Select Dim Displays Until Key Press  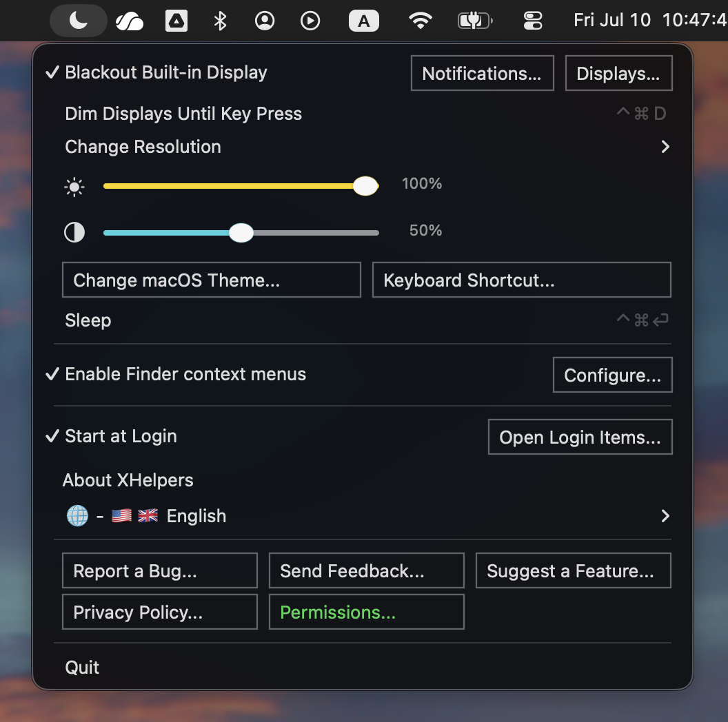[363, 114]
